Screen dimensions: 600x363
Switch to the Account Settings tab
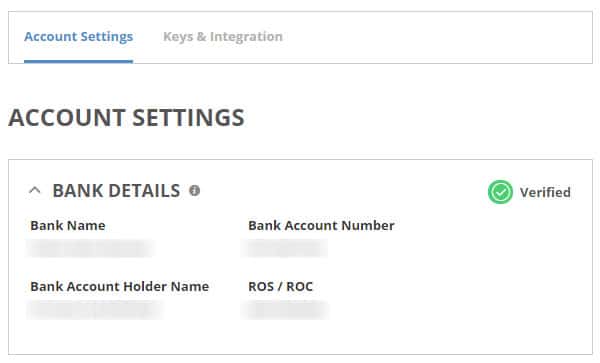click(78, 37)
